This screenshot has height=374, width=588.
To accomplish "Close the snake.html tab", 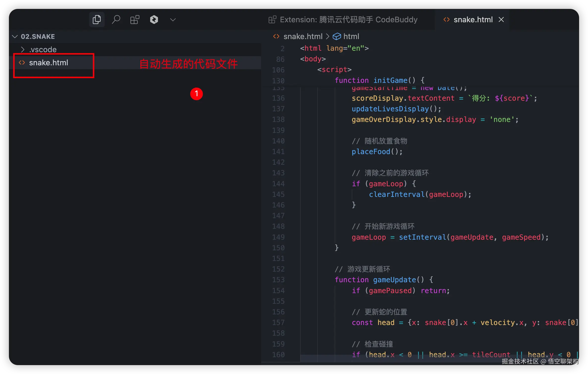I will [x=501, y=20].
